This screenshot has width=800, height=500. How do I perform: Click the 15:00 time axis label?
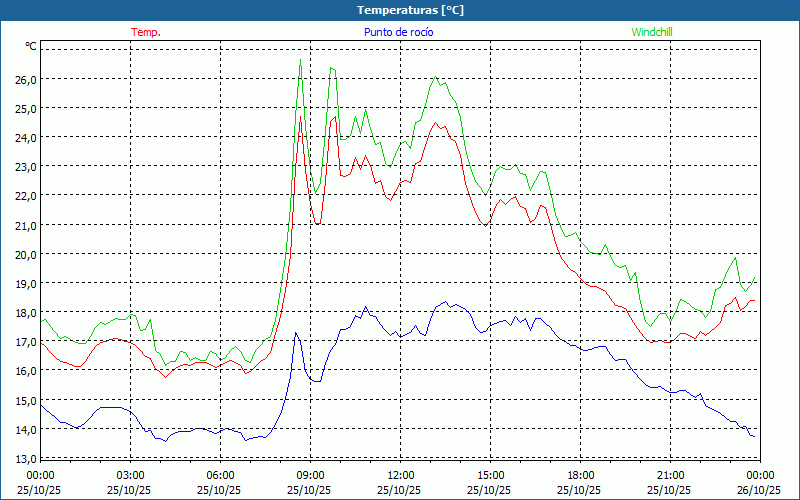pyautogui.click(x=490, y=475)
